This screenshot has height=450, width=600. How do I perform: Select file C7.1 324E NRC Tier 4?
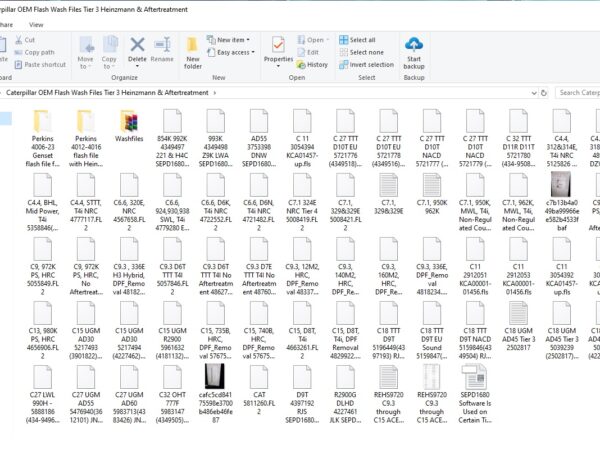tap(302, 202)
